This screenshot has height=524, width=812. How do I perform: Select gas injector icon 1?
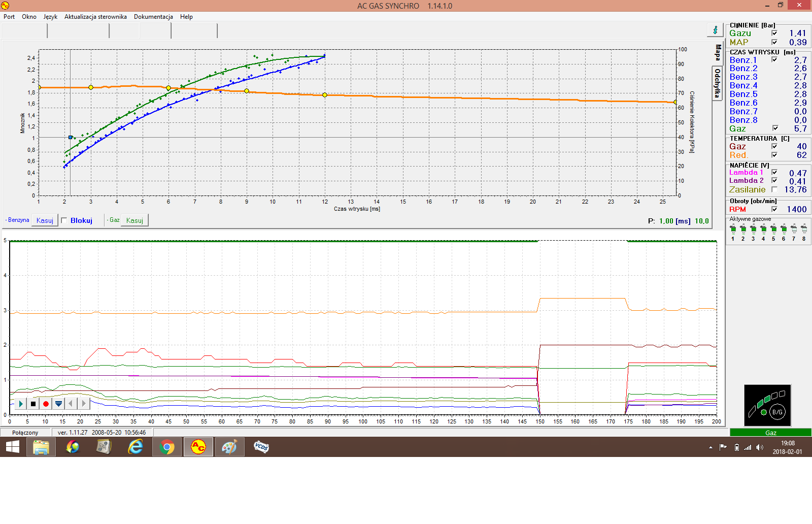(x=733, y=229)
